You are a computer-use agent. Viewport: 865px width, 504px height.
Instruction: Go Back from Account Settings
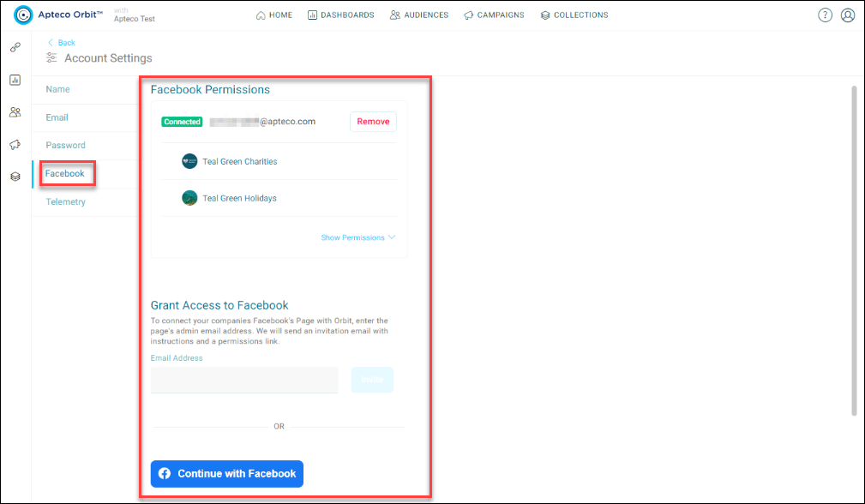[61, 43]
